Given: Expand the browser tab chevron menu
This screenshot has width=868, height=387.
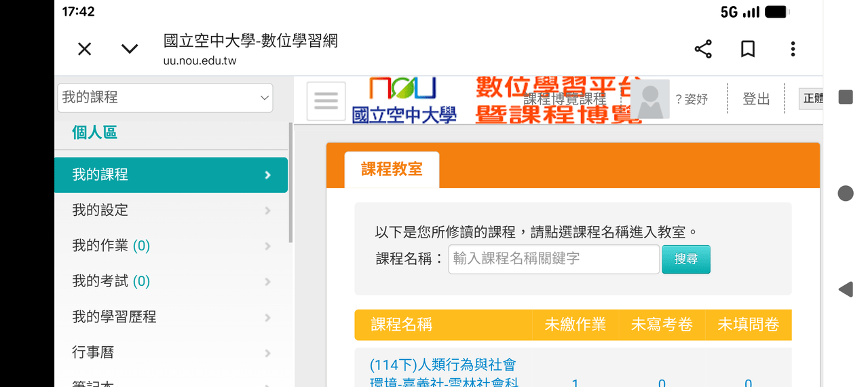Looking at the screenshot, I should click(130, 49).
